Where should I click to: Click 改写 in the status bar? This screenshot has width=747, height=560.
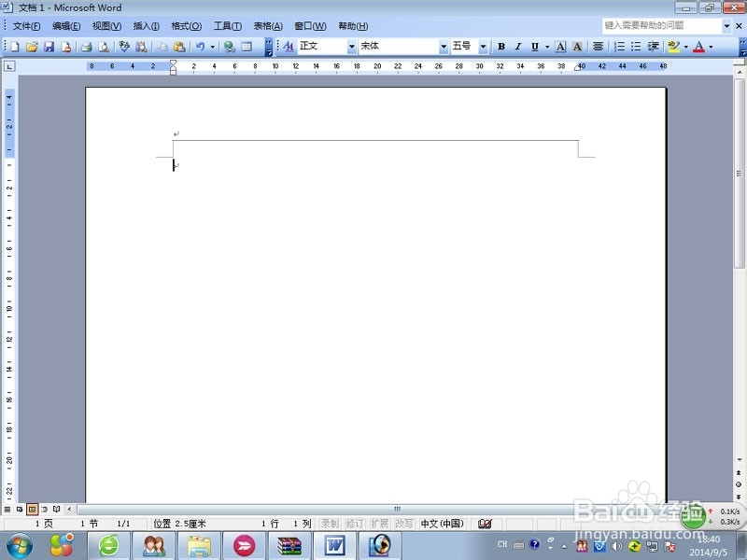coord(404,524)
